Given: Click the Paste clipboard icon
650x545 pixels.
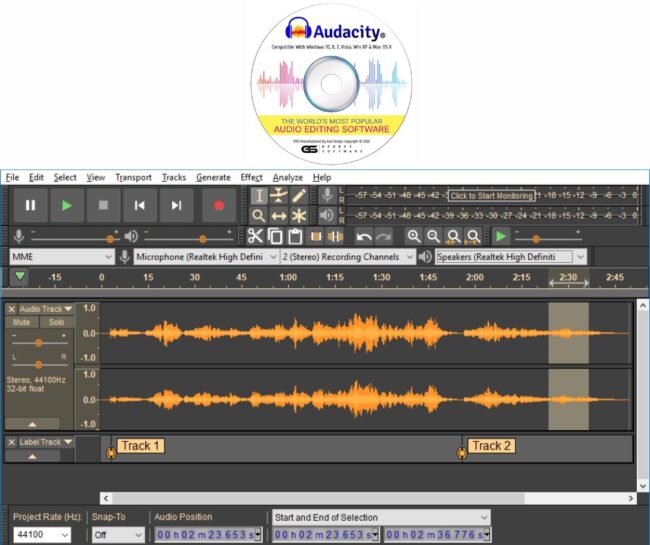Looking at the screenshot, I should pyautogui.click(x=295, y=236).
